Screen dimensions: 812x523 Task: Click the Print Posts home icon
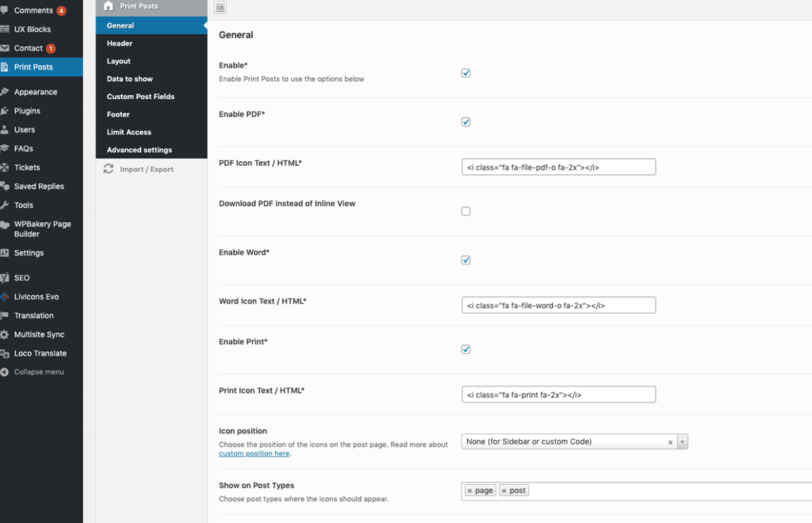click(x=109, y=6)
